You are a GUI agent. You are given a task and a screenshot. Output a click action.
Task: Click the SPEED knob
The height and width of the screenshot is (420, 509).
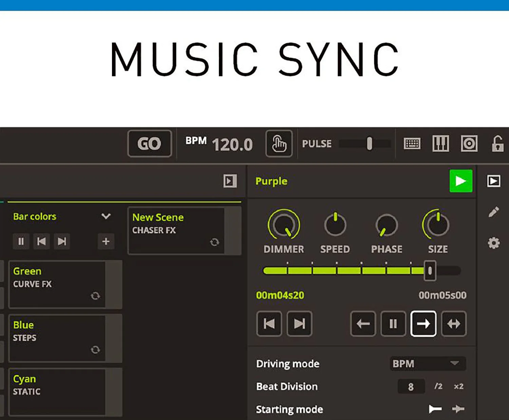(335, 224)
